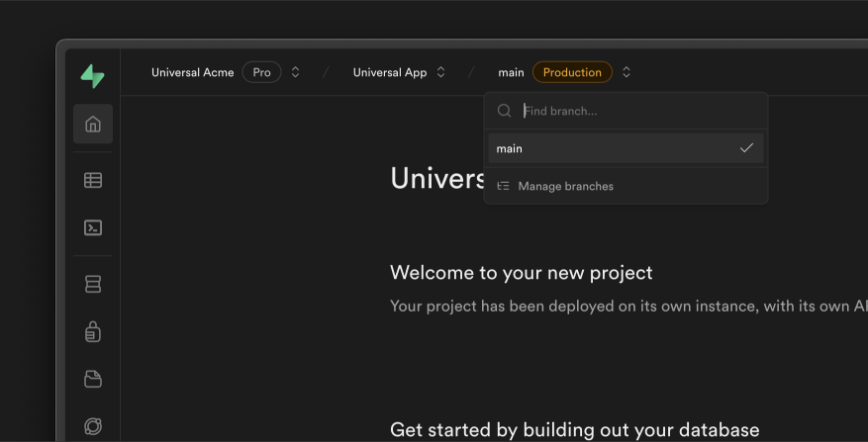Click the Pro plan badge
The width and height of the screenshot is (868, 442).
click(x=262, y=72)
